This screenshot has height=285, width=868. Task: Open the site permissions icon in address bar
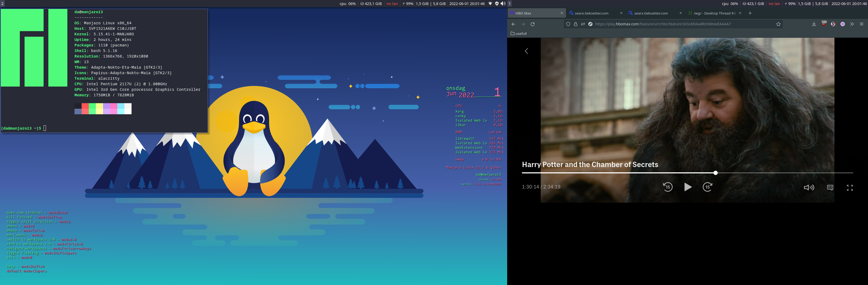pyautogui.click(x=583, y=24)
